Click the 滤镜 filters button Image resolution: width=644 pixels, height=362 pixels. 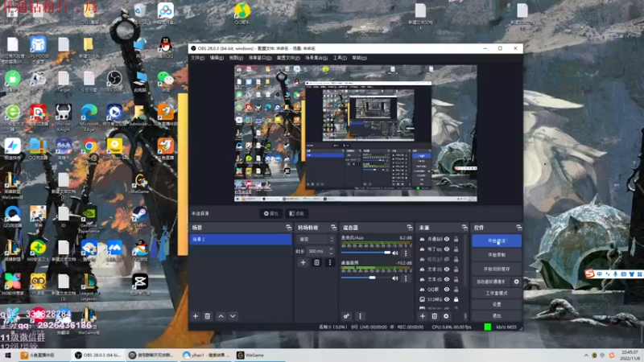(x=296, y=213)
